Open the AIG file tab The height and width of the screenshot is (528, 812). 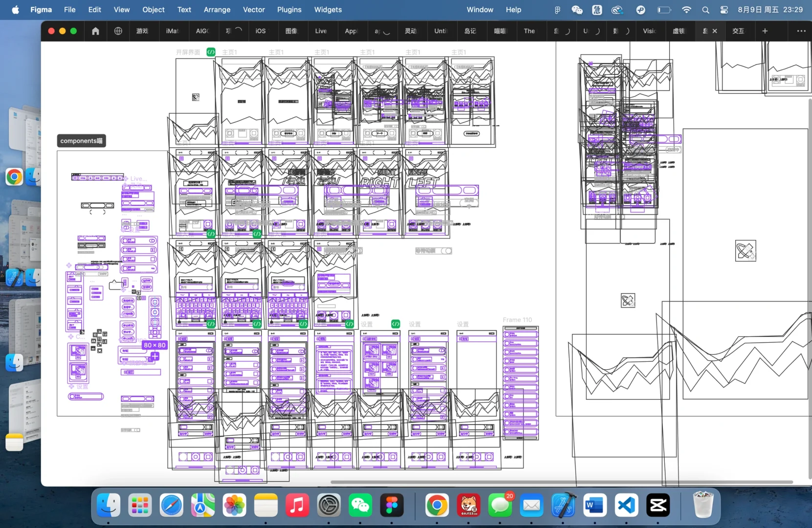pos(202,31)
